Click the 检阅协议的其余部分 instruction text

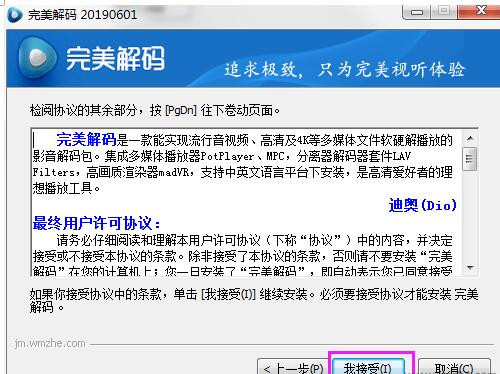155,110
